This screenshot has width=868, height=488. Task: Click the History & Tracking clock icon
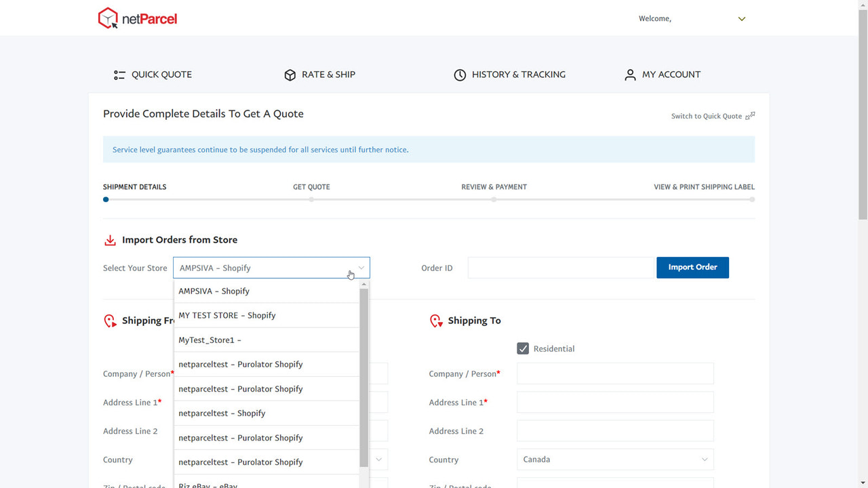(x=460, y=75)
